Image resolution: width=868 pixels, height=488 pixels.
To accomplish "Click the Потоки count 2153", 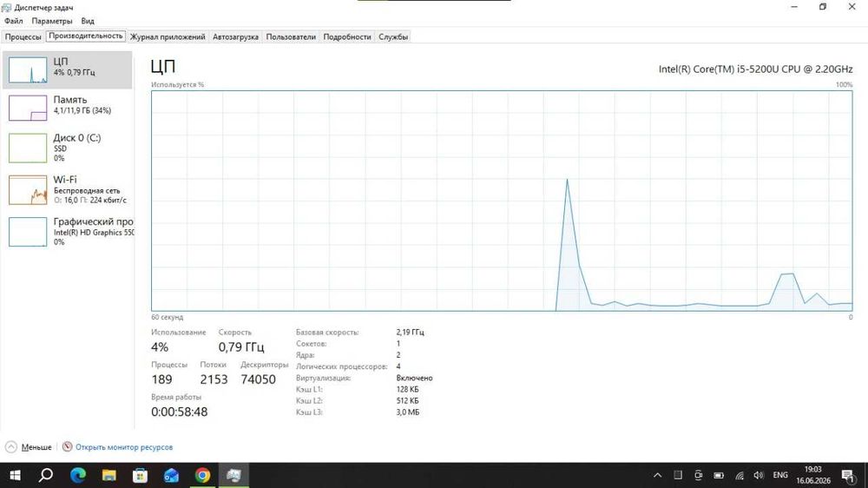I will tap(214, 379).
